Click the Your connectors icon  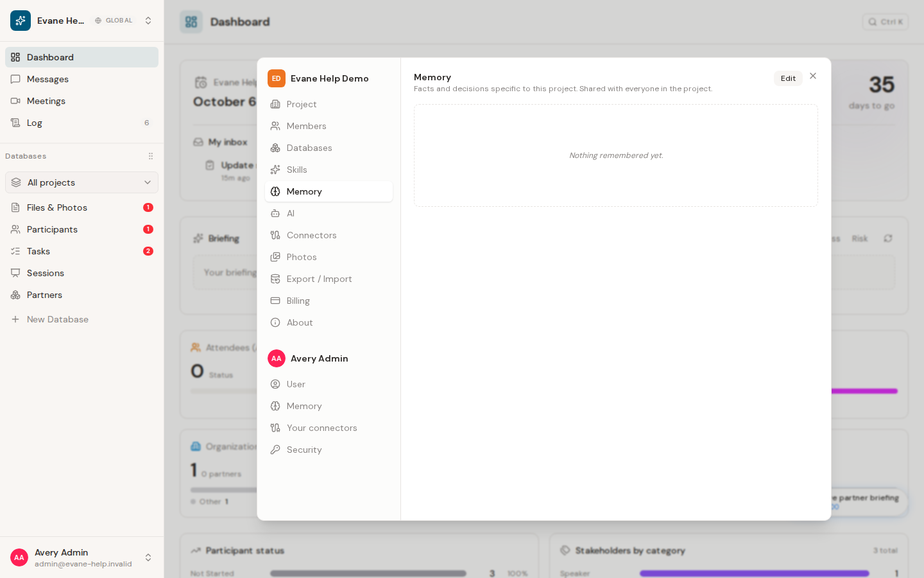click(x=275, y=428)
